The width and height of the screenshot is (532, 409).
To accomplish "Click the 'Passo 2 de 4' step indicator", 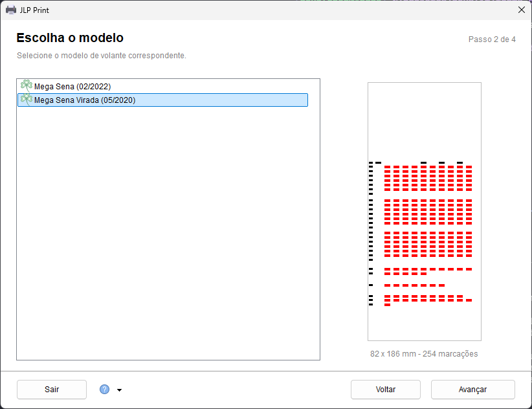I will pos(492,39).
